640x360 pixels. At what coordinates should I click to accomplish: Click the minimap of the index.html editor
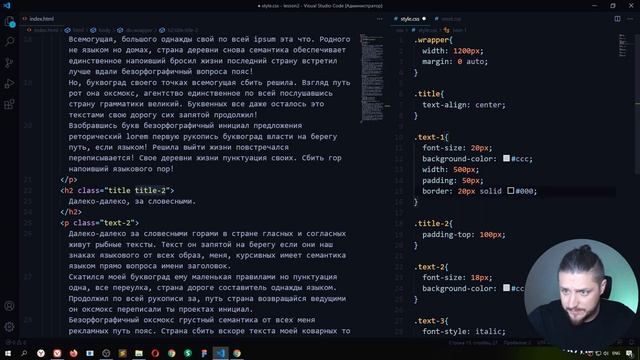click(372, 78)
